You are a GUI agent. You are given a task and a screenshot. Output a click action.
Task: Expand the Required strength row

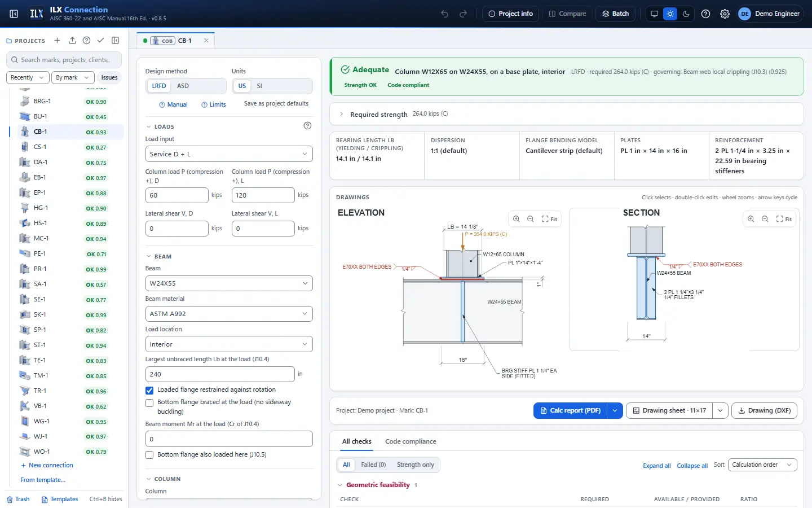coord(567,114)
